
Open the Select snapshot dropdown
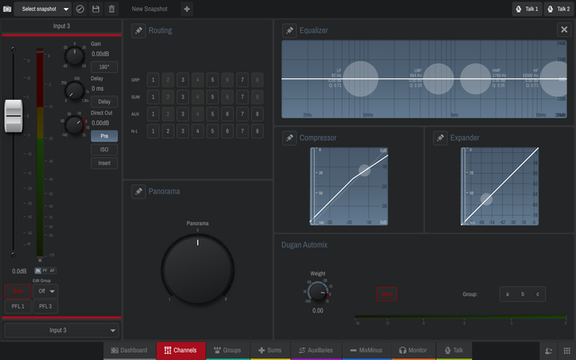click(43, 9)
